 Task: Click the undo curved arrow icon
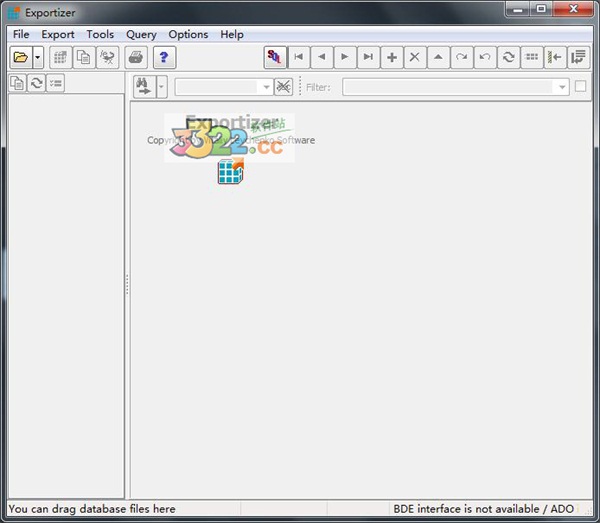point(485,57)
